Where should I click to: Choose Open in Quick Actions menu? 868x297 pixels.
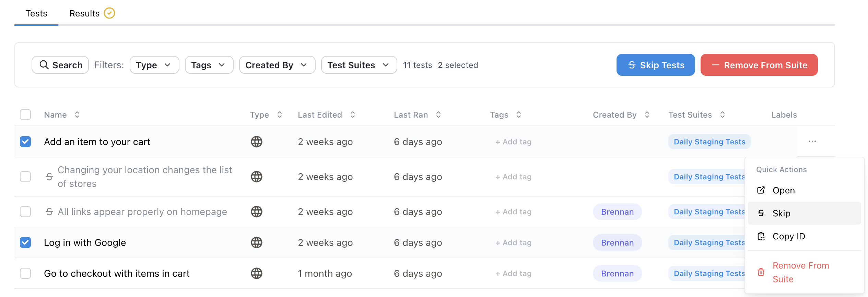point(804,190)
